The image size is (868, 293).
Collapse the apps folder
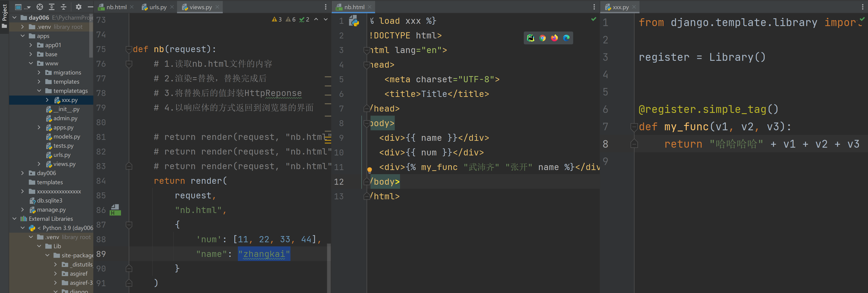[x=23, y=36]
